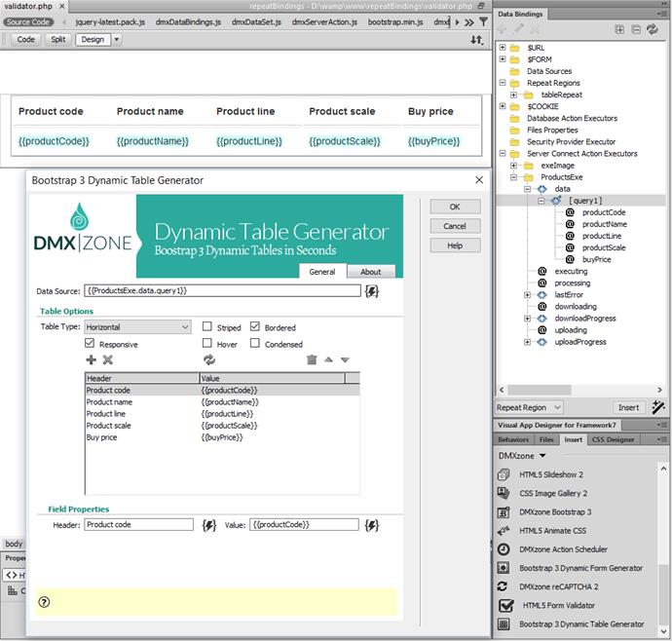The image size is (672, 641).
Task: Click the live view options arrows icon
Action: coord(477,40)
